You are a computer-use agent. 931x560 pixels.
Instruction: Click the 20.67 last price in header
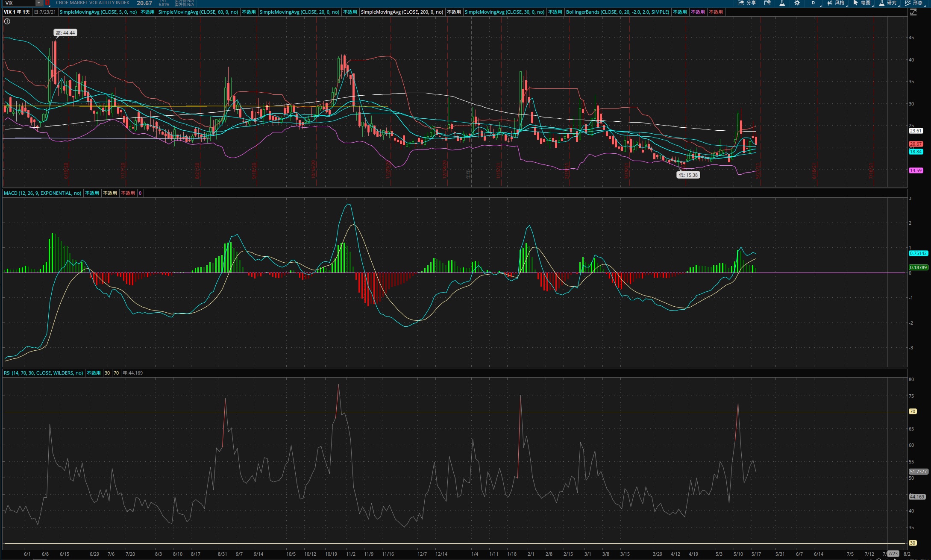(x=144, y=3)
